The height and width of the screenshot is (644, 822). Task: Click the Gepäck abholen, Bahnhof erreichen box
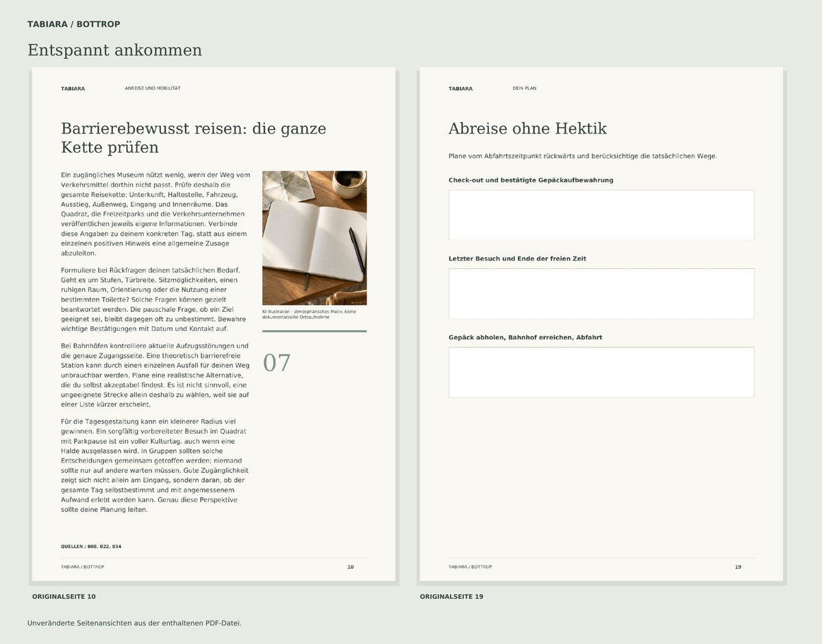pyautogui.click(x=601, y=372)
